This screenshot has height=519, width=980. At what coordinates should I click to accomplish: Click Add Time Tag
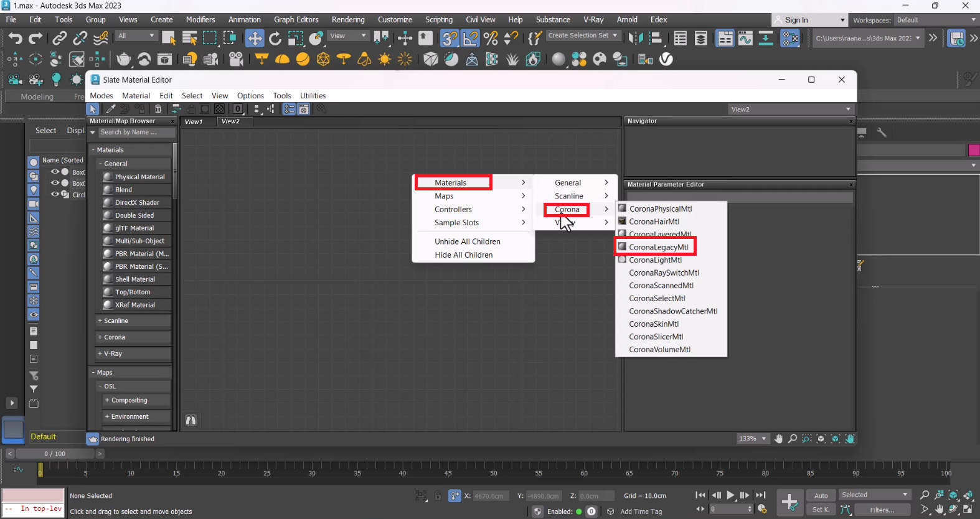point(641,512)
